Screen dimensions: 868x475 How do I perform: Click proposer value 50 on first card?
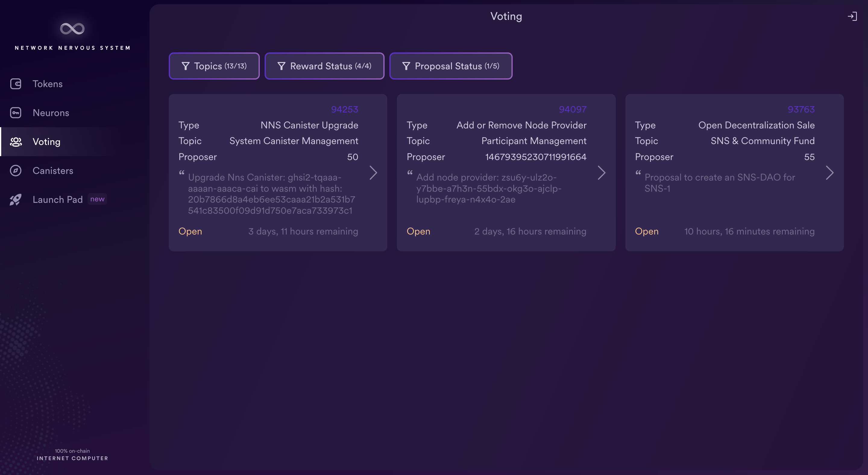point(352,157)
